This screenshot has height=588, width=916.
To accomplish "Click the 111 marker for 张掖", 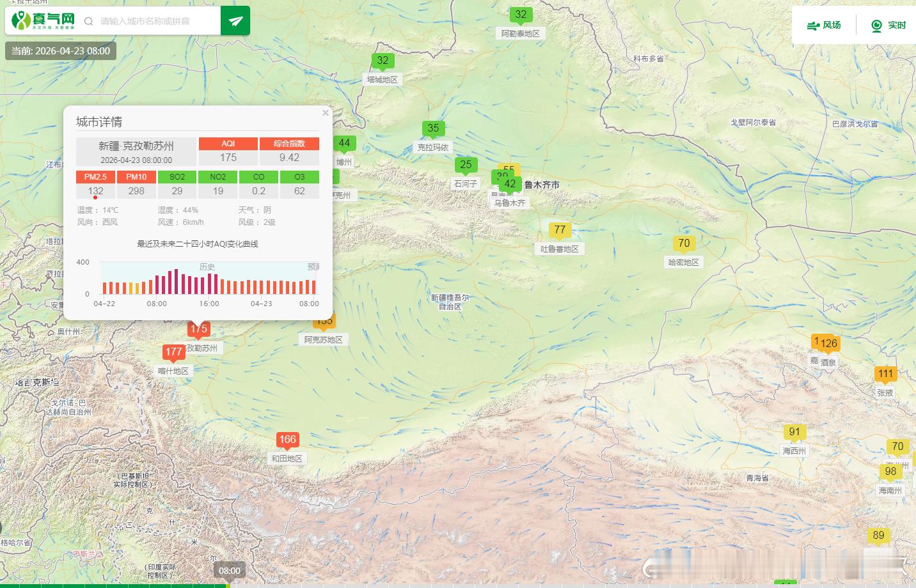I will click(885, 375).
